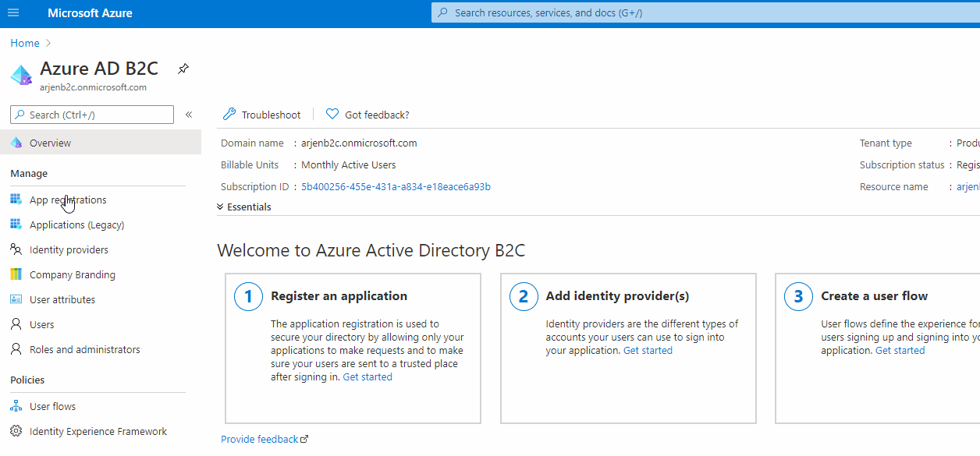Focus the global search resources field
The image size is (980, 456).
(x=702, y=12)
